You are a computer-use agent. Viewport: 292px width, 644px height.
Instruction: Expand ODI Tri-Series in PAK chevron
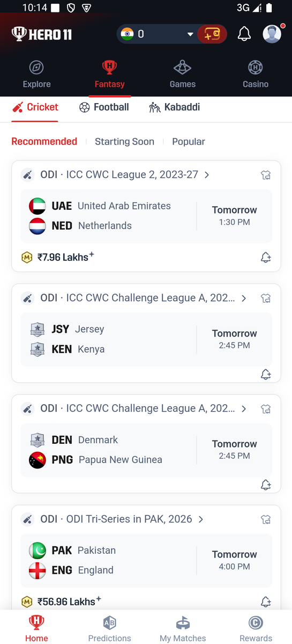(201, 519)
